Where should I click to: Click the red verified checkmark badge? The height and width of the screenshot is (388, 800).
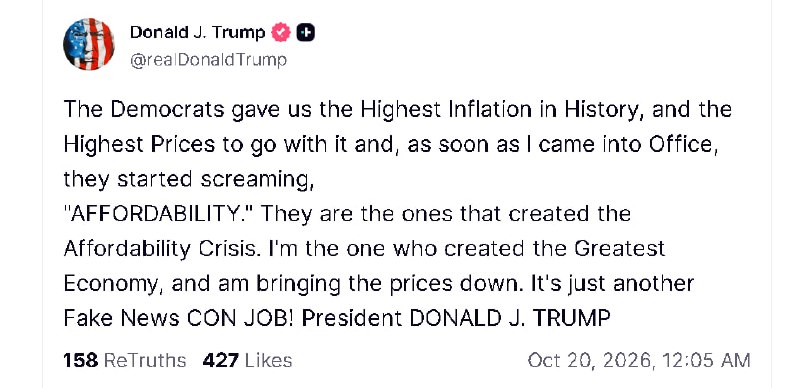tap(280, 33)
